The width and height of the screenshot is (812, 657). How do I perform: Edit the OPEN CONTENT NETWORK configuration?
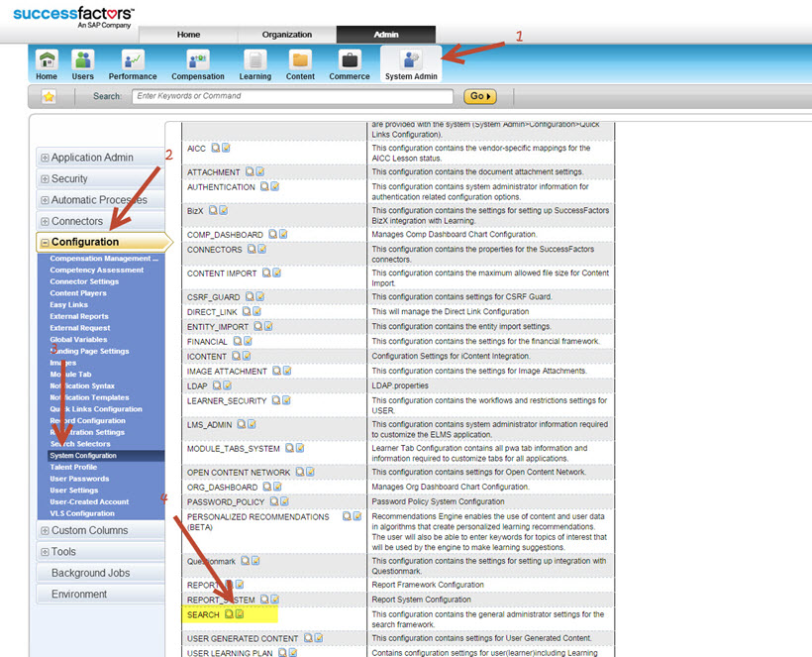click(x=310, y=472)
